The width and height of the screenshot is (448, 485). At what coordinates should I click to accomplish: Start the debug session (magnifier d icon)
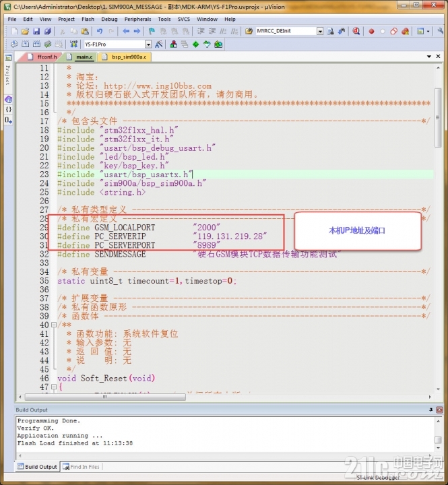[356, 31]
